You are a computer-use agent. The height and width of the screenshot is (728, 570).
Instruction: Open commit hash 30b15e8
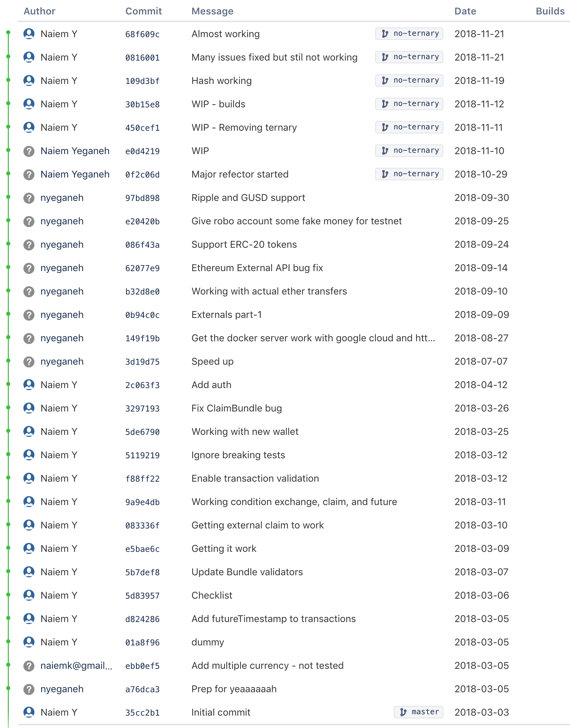coord(142,104)
